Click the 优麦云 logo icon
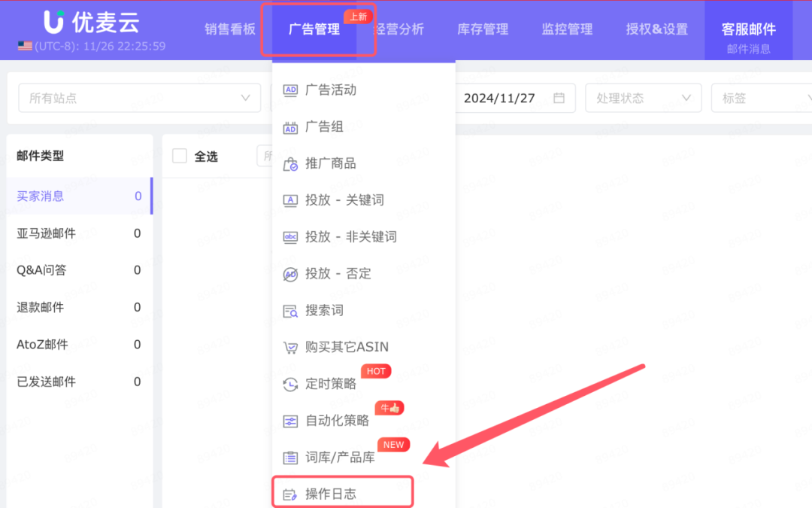This screenshot has height=508, width=812. tap(54, 22)
